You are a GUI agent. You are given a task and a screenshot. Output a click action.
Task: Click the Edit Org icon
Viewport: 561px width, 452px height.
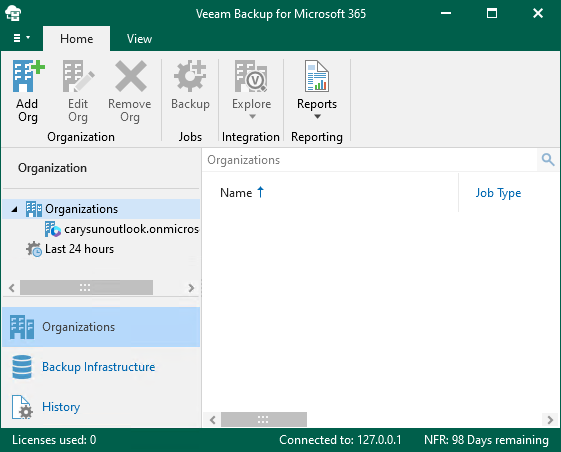click(78, 76)
